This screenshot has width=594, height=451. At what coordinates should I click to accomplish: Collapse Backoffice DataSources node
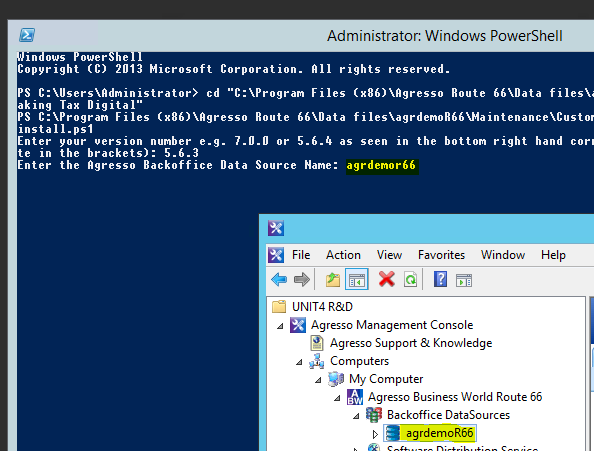point(356,416)
